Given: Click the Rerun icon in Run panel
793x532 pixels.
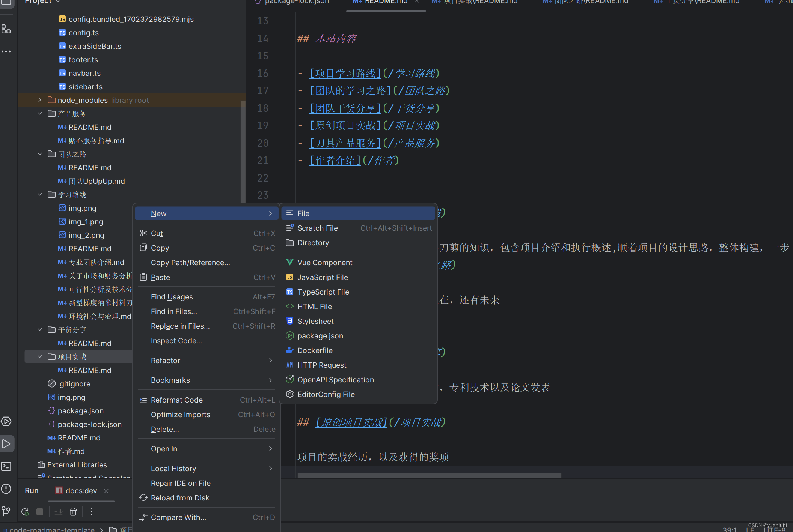Looking at the screenshot, I should pyautogui.click(x=25, y=512).
